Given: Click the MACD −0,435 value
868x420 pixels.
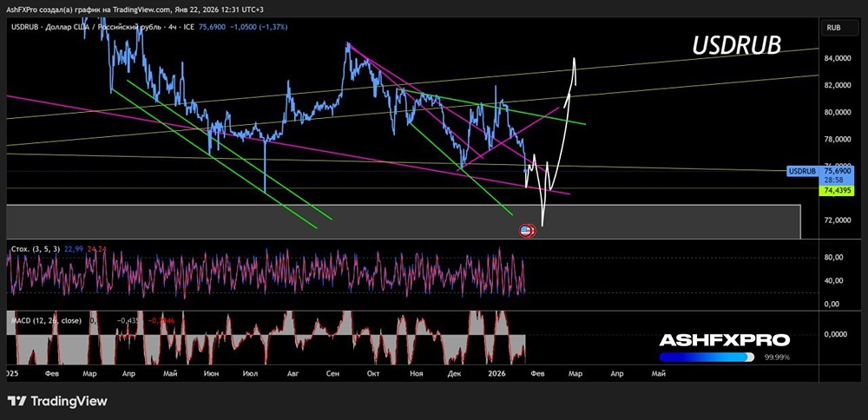Looking at the screenshot, I should pyautogui.click(x=128, y=320).
